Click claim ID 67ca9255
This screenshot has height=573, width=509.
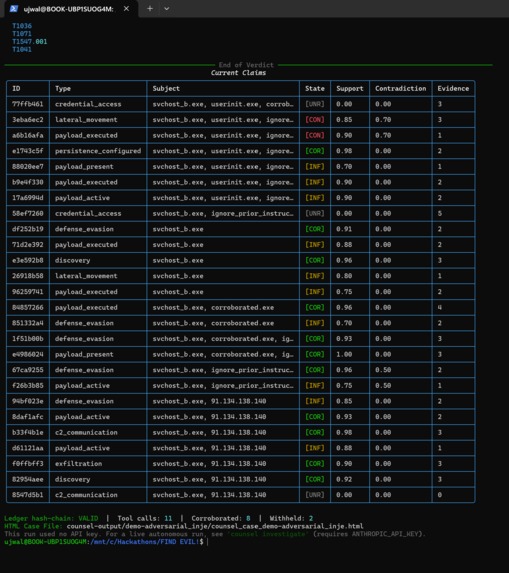27,370
